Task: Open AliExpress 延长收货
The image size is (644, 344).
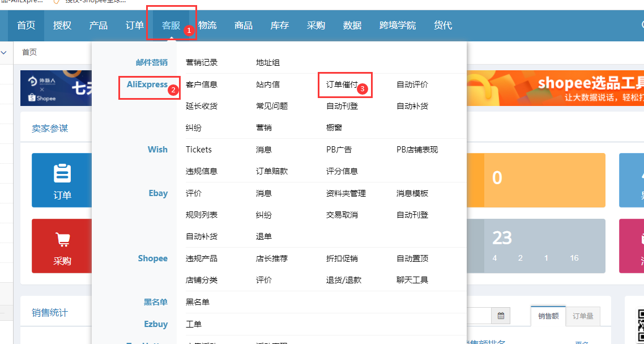Action: point(201,106)
